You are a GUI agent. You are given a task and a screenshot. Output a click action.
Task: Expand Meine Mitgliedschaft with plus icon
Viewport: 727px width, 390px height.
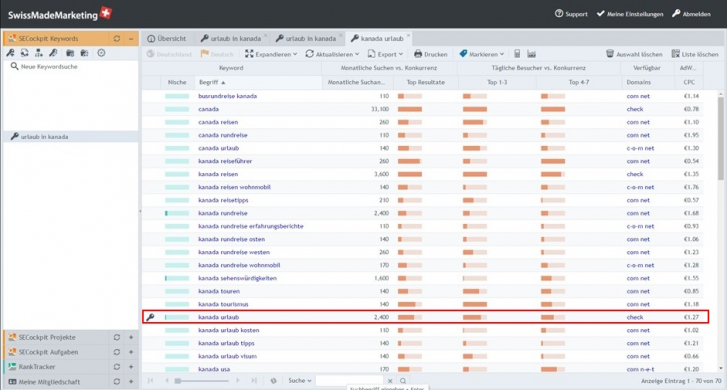click(x=131, y=382)
